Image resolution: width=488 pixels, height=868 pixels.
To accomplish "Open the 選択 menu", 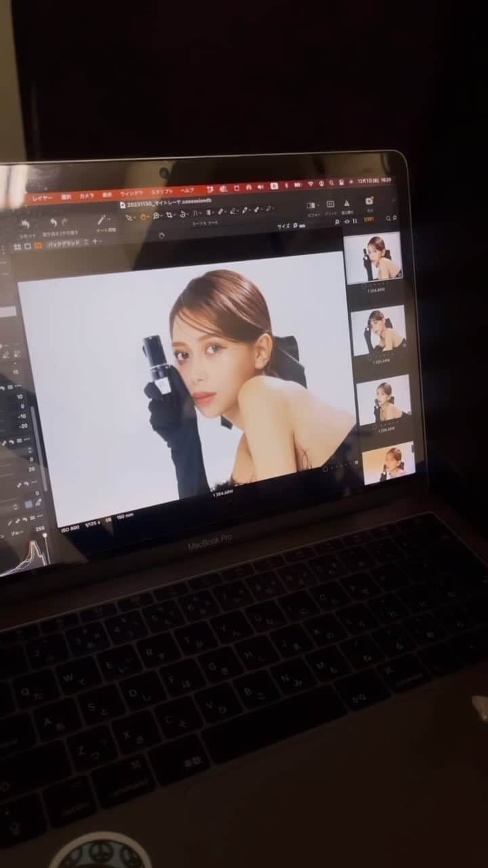I will [x=66, y=197].
